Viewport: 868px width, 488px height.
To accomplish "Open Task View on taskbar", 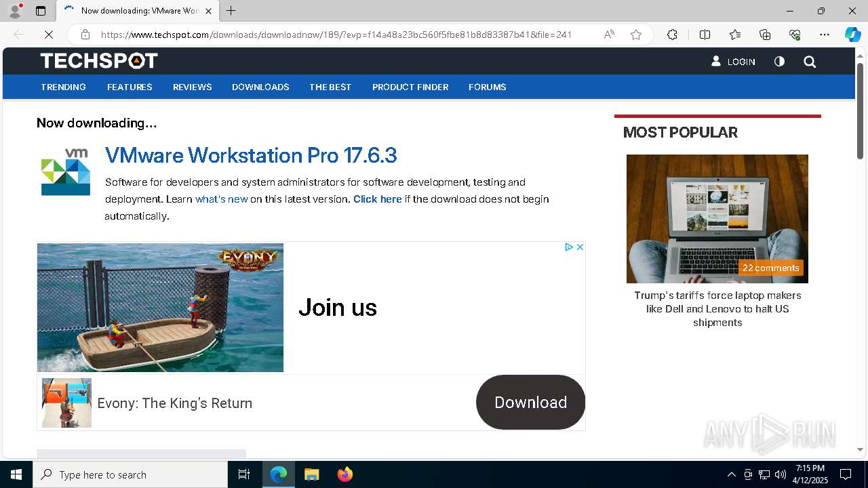I will coord(244,474).
